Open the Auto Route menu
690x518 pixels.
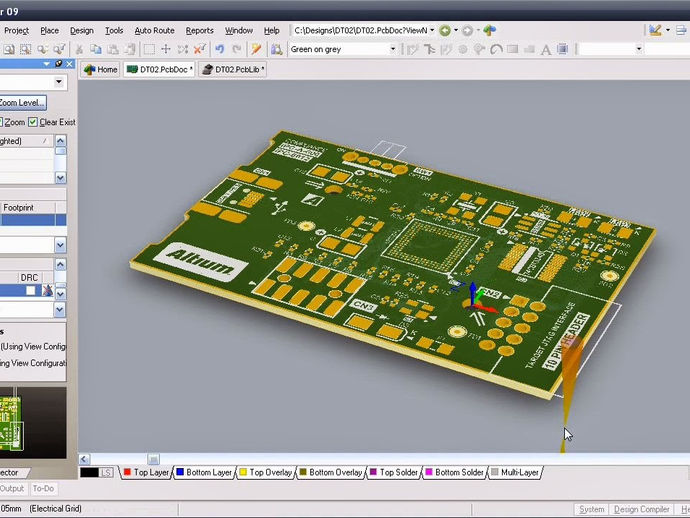[154, 30]
